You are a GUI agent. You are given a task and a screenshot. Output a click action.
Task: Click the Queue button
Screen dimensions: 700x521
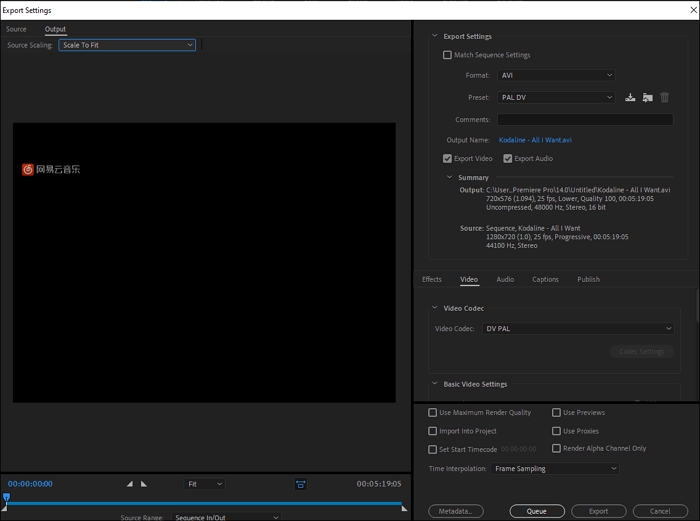pyautogui.click(x=536, y=511)
